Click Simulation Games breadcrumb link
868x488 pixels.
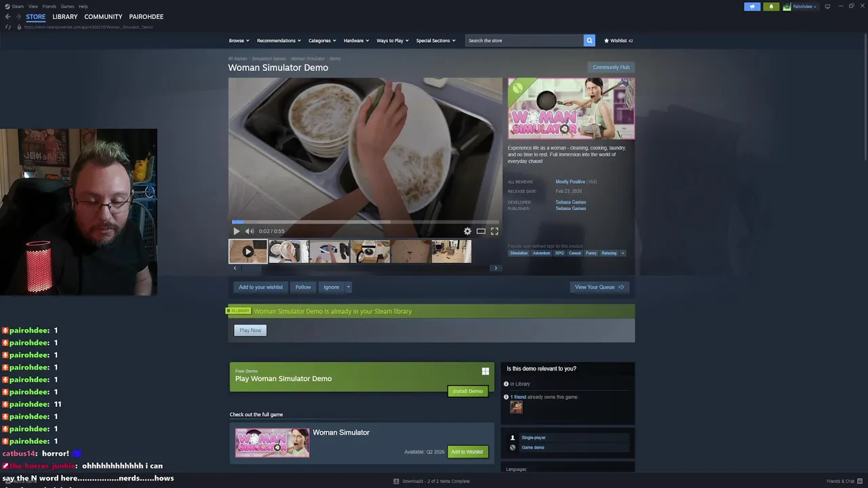pos(269,58)
